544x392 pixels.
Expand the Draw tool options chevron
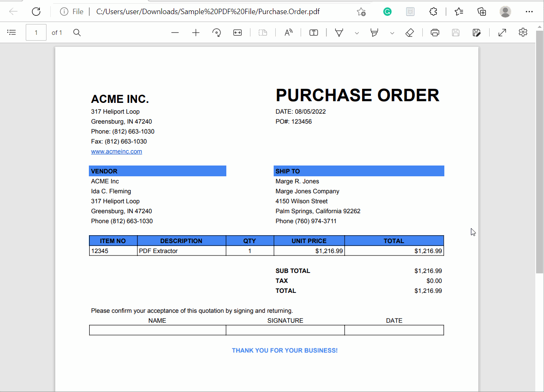[x=357, y=33]
